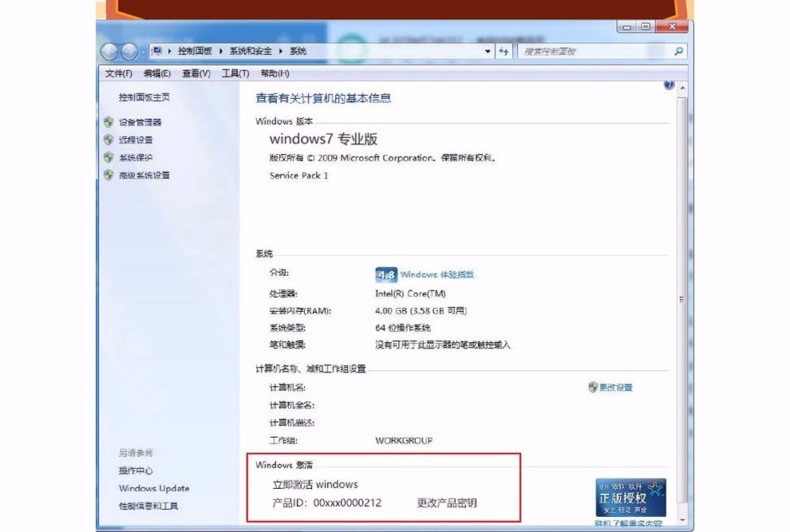The height and width of the screenshot is (532, 790).
Task: Click the shield icon next to 更改设置
Action: pyautogui.click(x=593, y=387)
